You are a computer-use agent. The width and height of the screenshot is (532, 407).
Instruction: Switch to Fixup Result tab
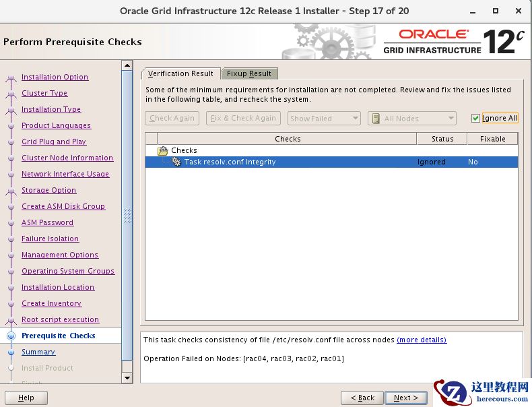point(249,73)
